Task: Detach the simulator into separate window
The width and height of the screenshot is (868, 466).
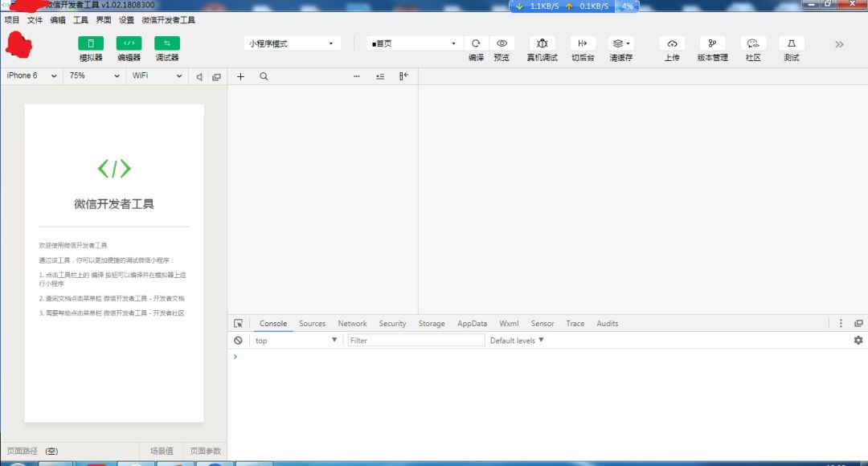Action: (x=216, y=77)
